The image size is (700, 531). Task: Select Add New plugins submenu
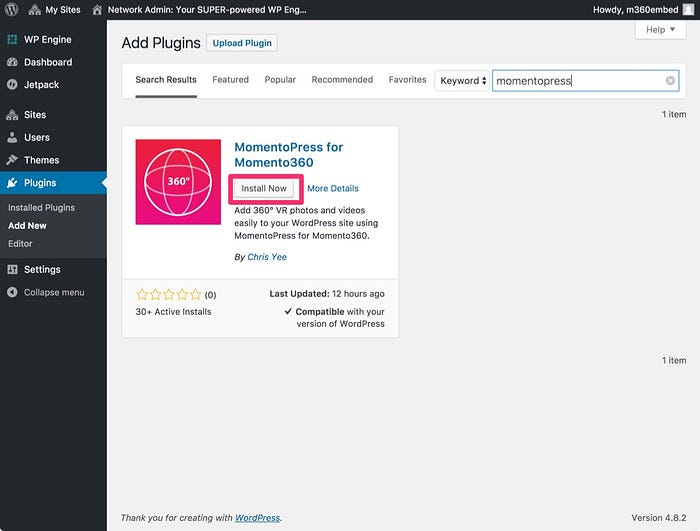click(27, 226)
